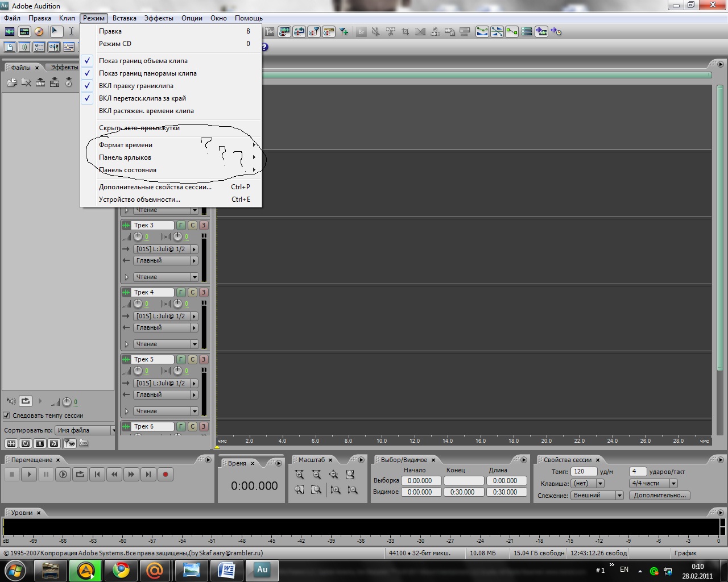Click Zoom Out Horizontally icon
The width and height of the screenshot is (728, 582).
[317, 475]
